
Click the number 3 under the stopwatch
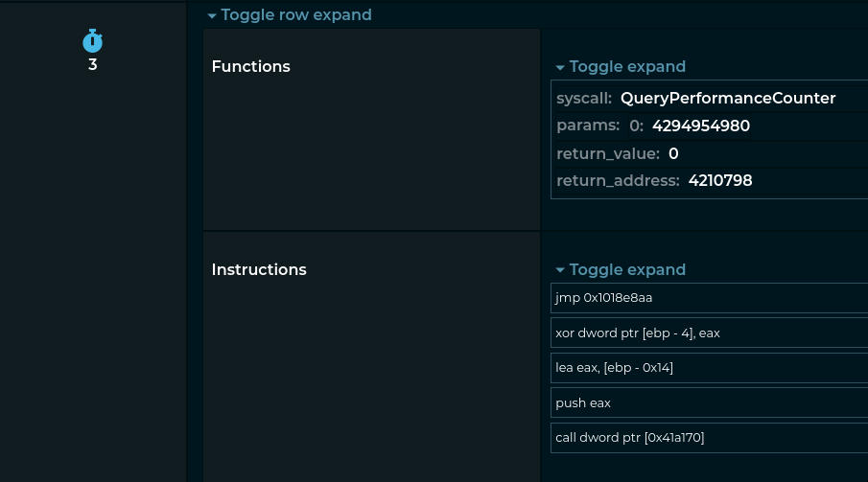(92, 65)
